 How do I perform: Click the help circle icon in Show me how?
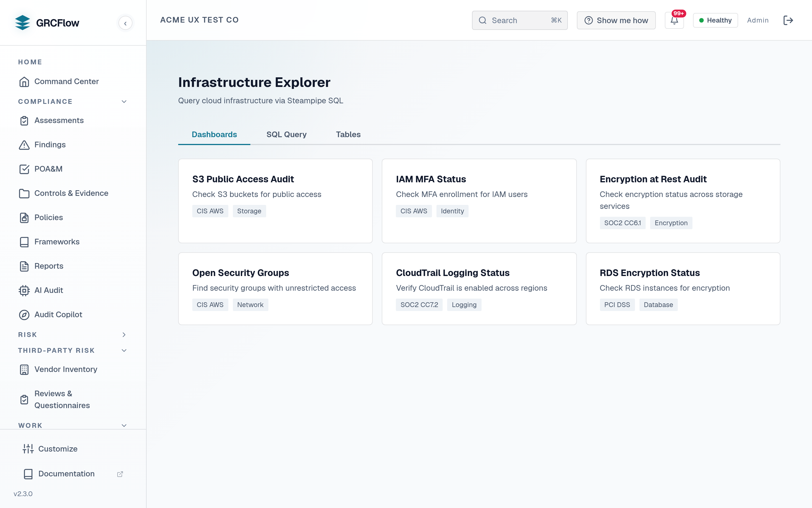coord(588,21)
